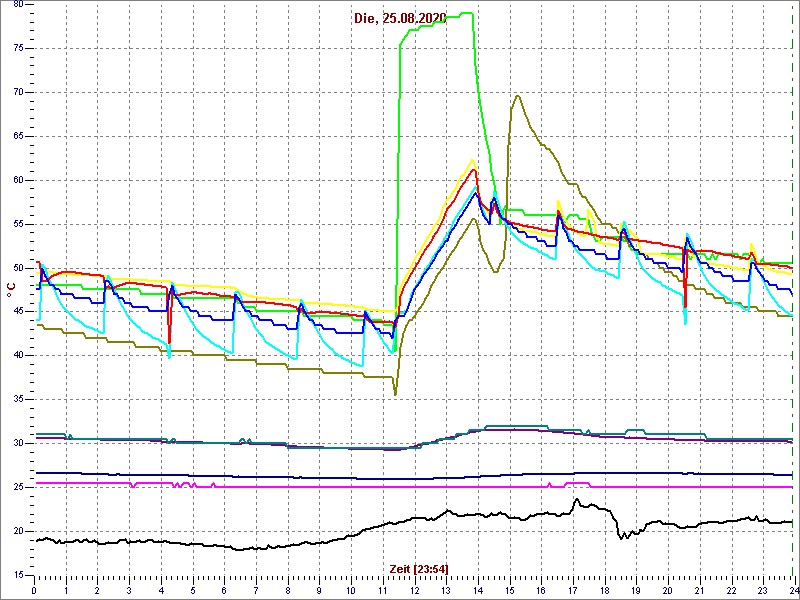Click the hour label '19' on the time axis

click(635, 588)
